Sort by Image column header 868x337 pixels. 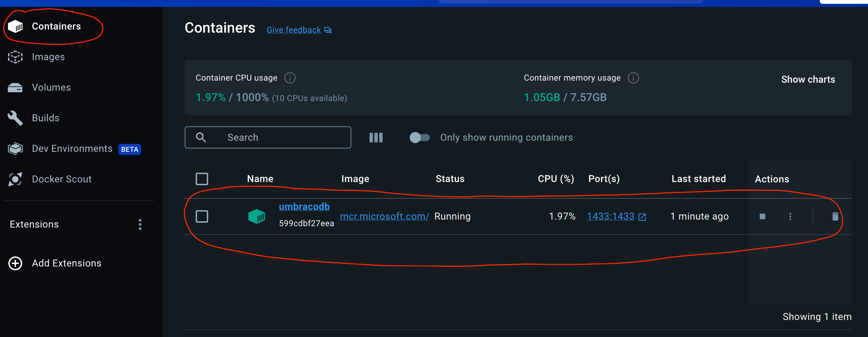point(355,179)
